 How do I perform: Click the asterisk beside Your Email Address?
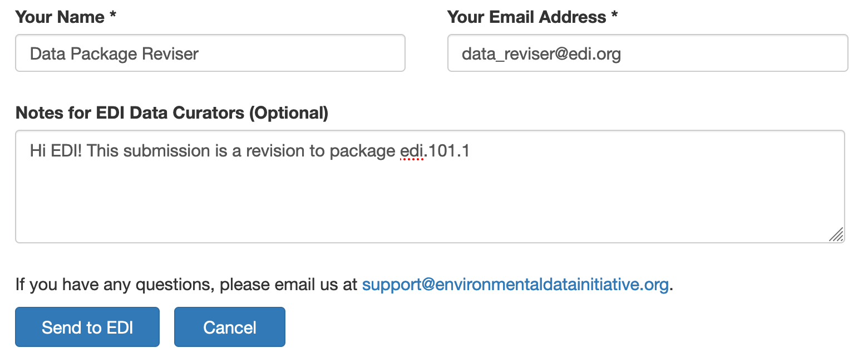tap(614, 15)
